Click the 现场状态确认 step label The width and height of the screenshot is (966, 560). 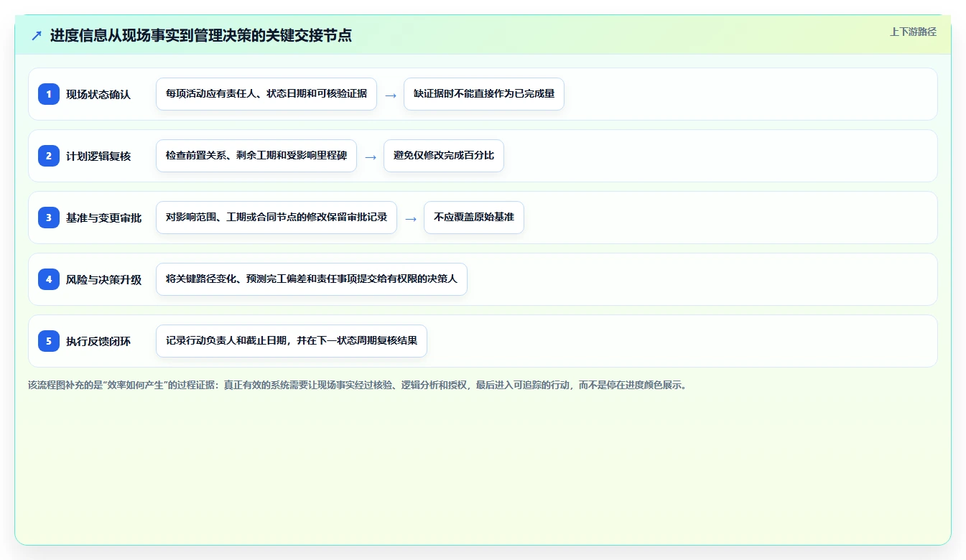98,94
